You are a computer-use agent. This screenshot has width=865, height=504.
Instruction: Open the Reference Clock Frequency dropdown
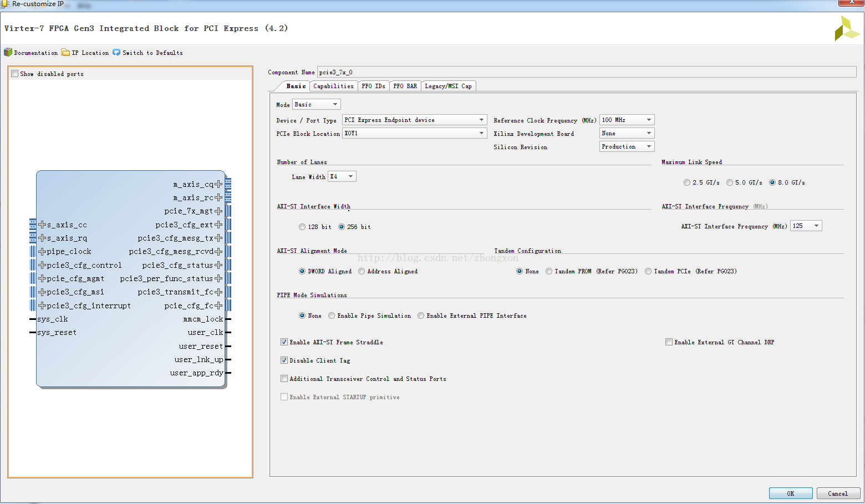pos(627,120)
